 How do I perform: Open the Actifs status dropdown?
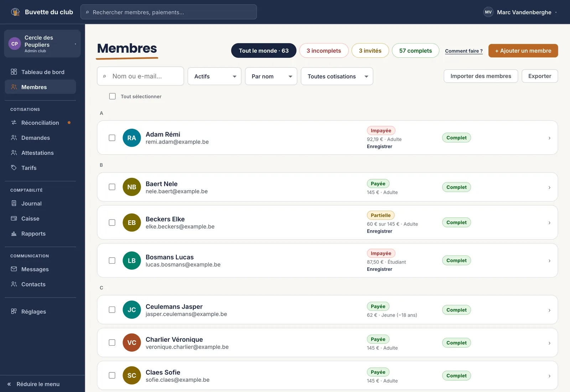[x=214, y=76]
